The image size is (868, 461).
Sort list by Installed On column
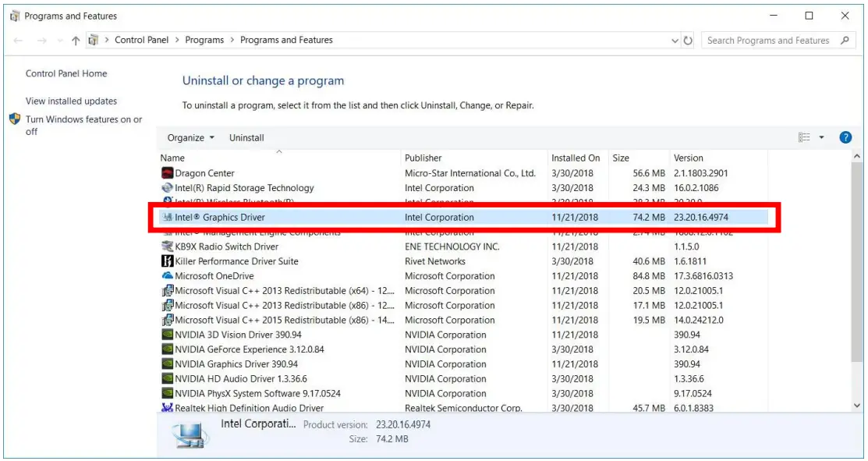(576, 158)
